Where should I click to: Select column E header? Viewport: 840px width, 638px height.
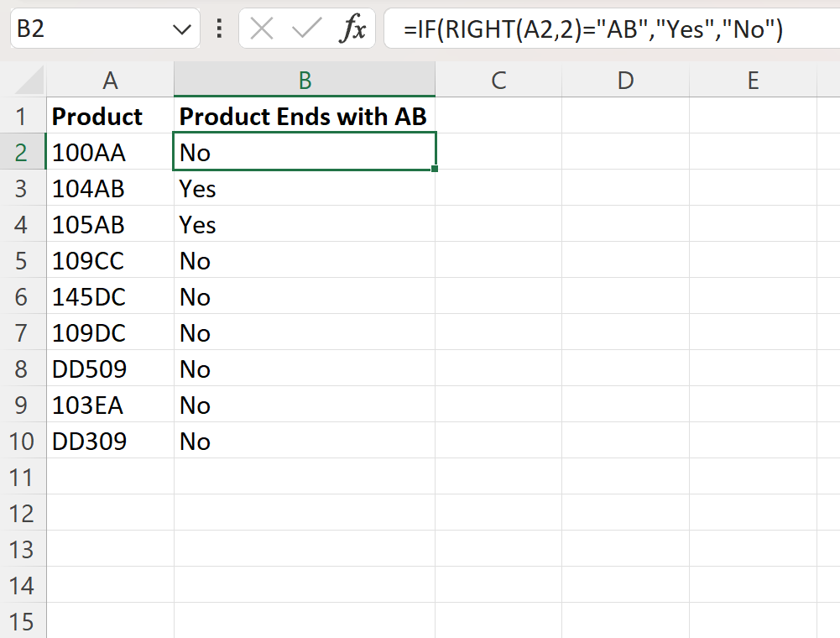(752, 80)
